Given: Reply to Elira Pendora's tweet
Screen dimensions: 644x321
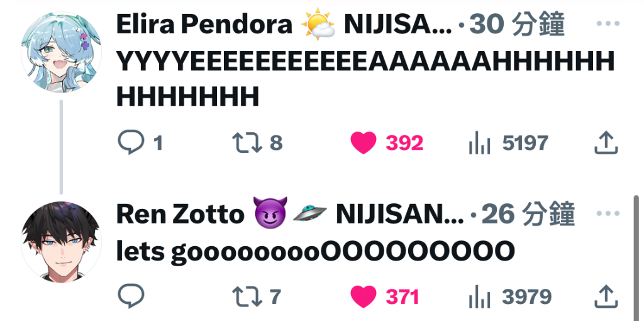Looking at the screenshot, I should [131, 142].
